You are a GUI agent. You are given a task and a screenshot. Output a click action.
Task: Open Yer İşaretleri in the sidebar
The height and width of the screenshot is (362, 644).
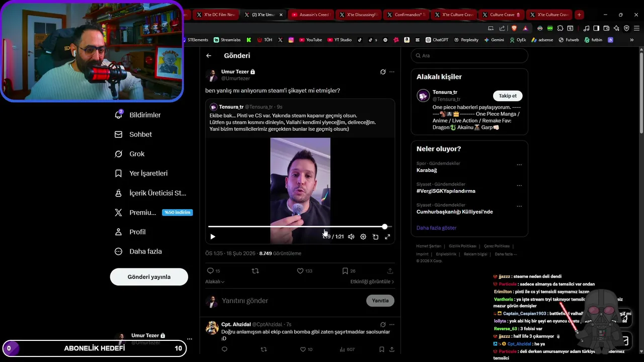pyautogui.click(x=141, y=173)
